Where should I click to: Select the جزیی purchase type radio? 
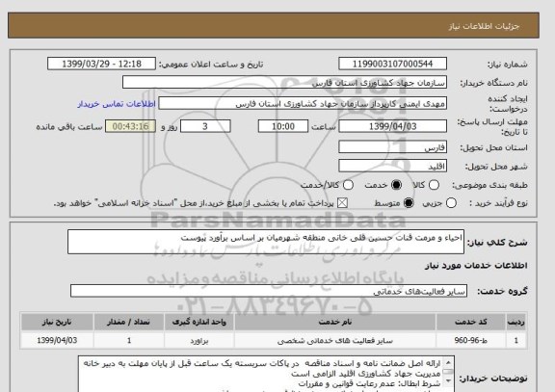coord(451,203)
